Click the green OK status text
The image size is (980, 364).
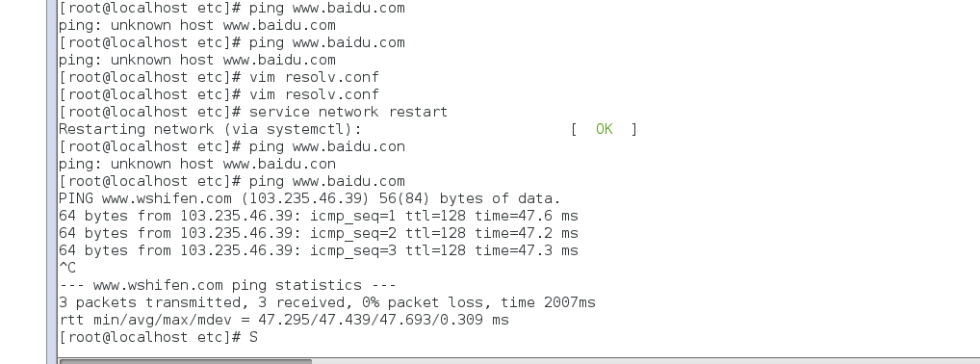(x=604, y=129)
